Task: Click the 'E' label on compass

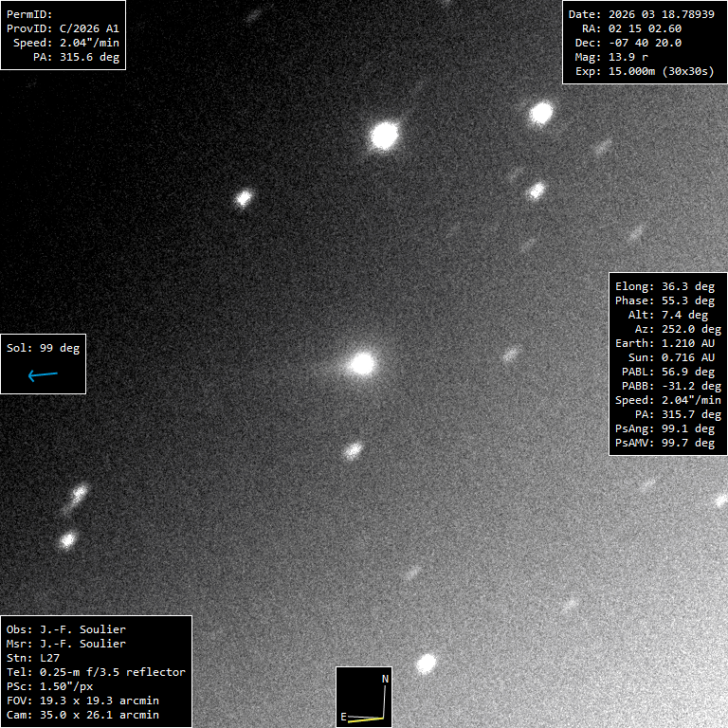Action: pyautogui.click(x=343, y=717)
